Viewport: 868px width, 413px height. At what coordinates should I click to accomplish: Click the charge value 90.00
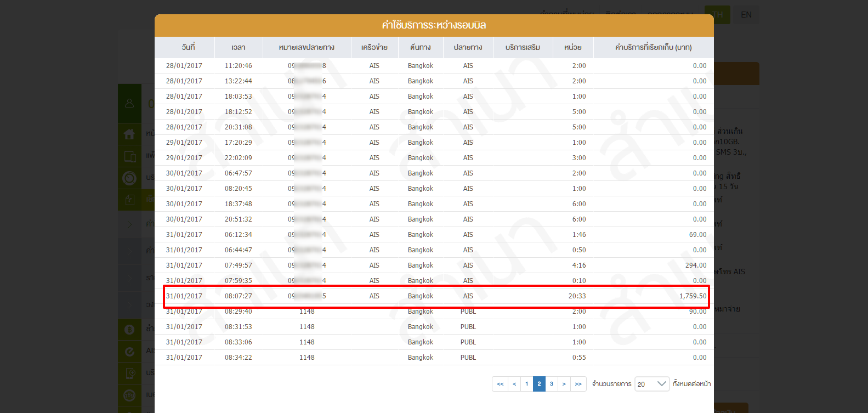pos(697,312)
